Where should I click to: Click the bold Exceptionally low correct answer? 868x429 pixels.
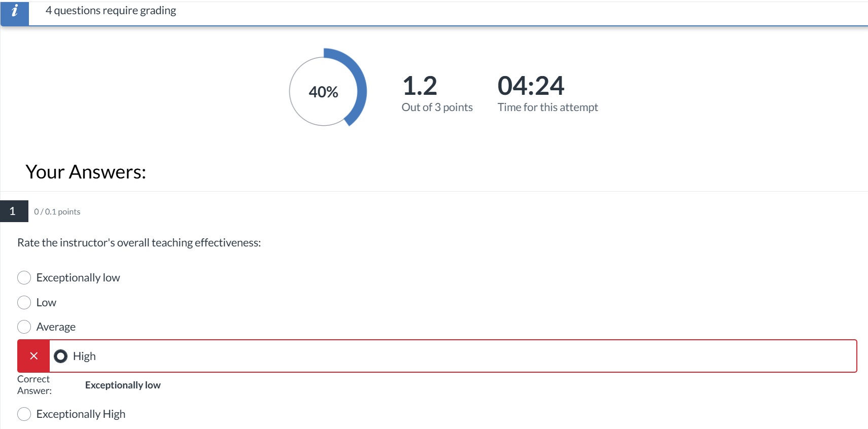pos(123,385)
